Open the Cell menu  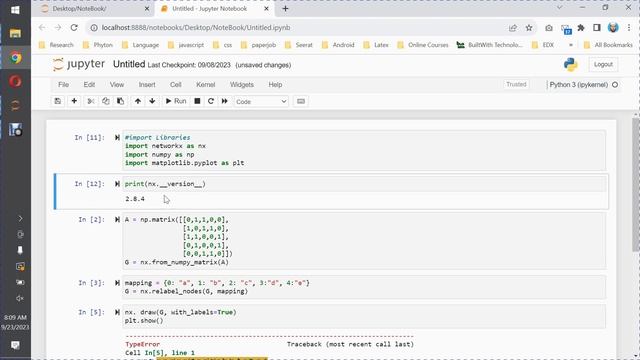click(x=176, y=84)
